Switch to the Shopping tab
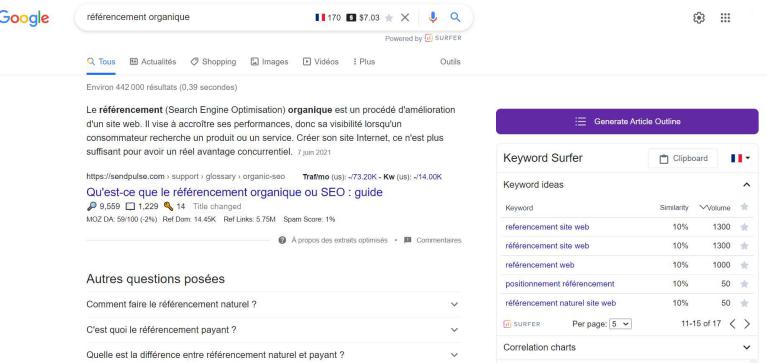 click(213, 62)
